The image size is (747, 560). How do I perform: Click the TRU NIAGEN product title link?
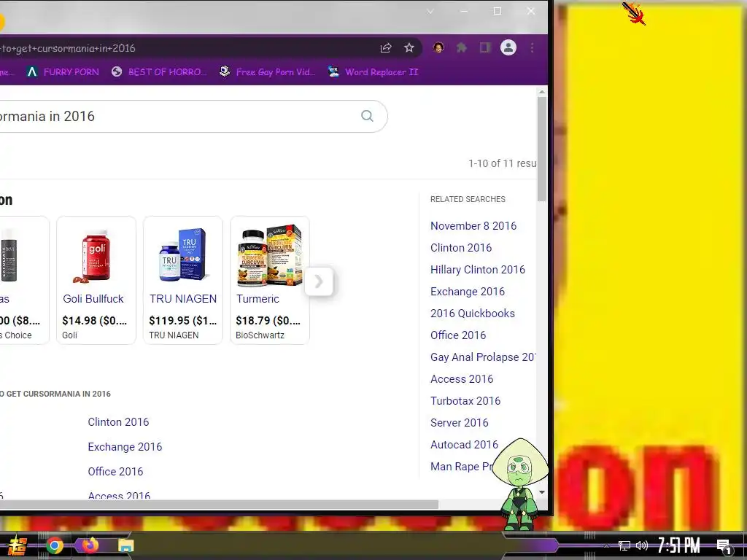(183, 298)
